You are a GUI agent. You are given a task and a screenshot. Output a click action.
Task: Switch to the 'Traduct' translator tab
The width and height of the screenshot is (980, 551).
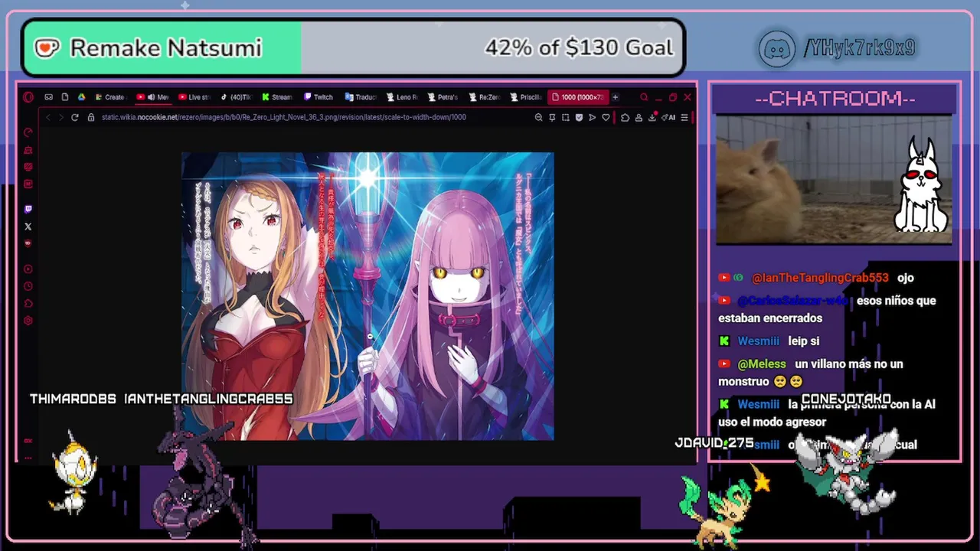[361, 97]
